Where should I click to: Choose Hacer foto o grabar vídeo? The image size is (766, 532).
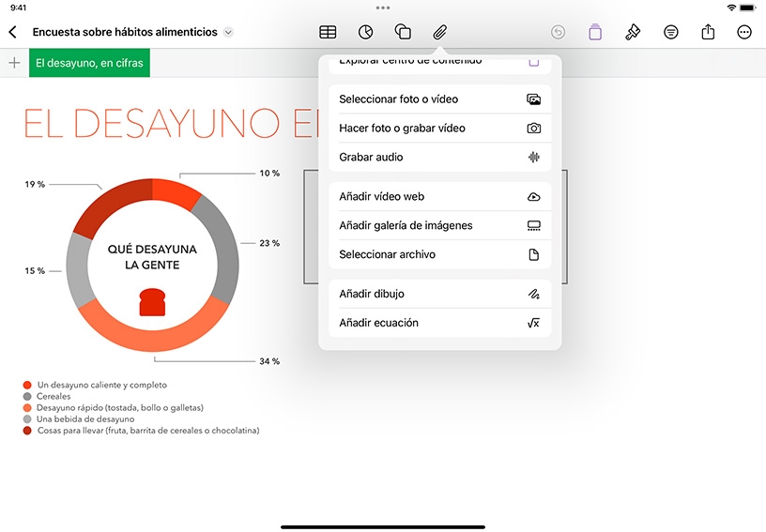coord(439,128)
